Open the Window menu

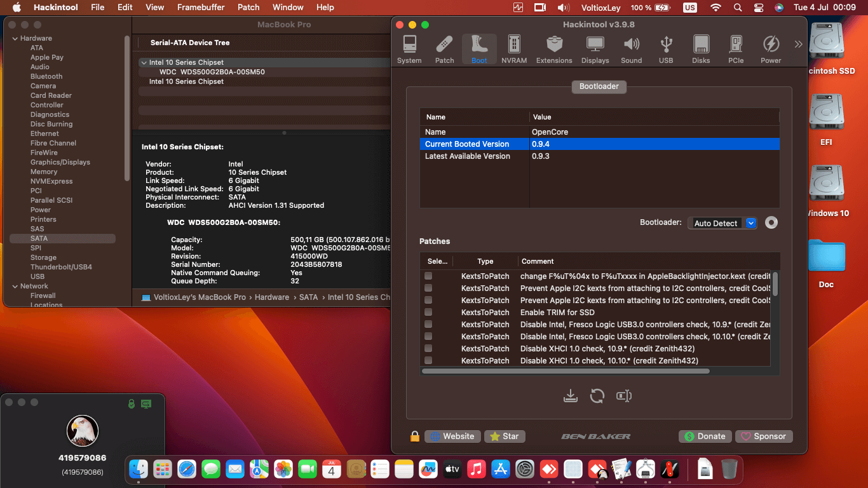coord(288,7)
